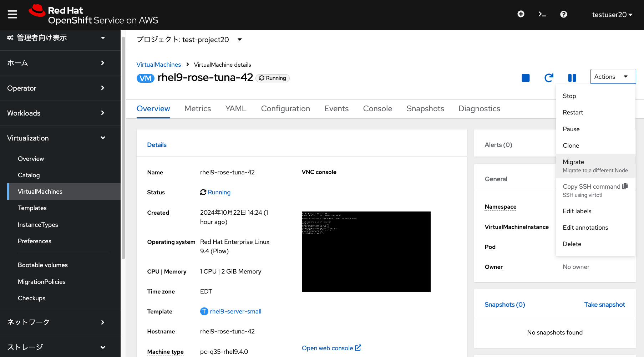Choose Delete in Actions menu
644x357 pixels.
[595, 244]
